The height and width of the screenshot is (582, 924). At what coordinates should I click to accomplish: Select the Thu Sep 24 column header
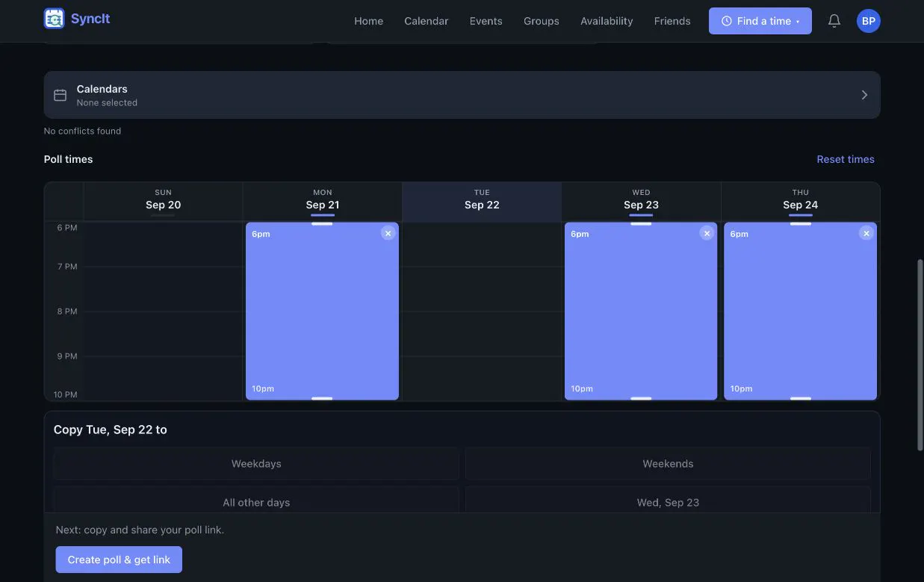point(801,202)
